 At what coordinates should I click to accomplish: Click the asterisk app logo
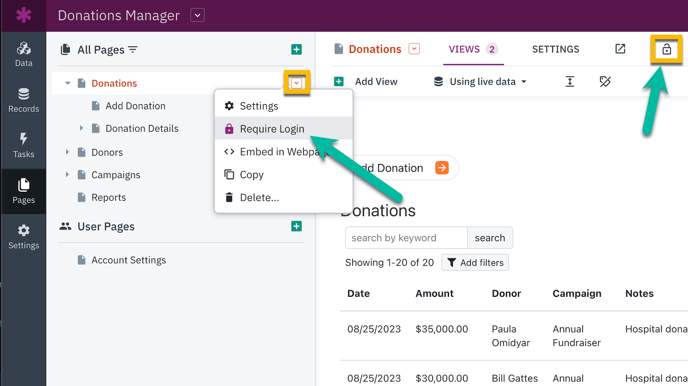pyautogui.click(x=23, y=15)
